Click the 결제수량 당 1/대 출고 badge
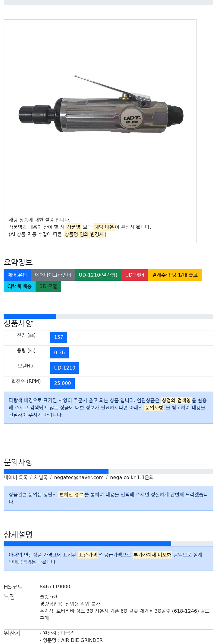This screenshot has width=217, height=644. (175, 275)
